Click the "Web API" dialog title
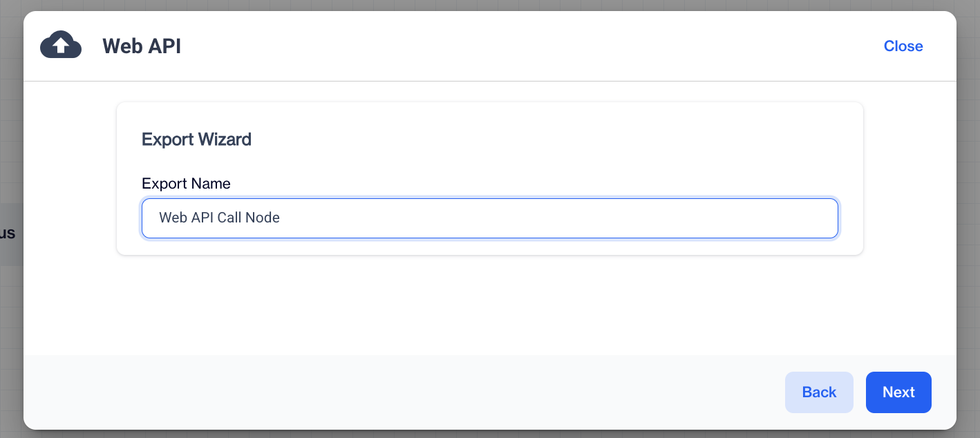This screenshot has width=980, height=438. pos(142,46)
